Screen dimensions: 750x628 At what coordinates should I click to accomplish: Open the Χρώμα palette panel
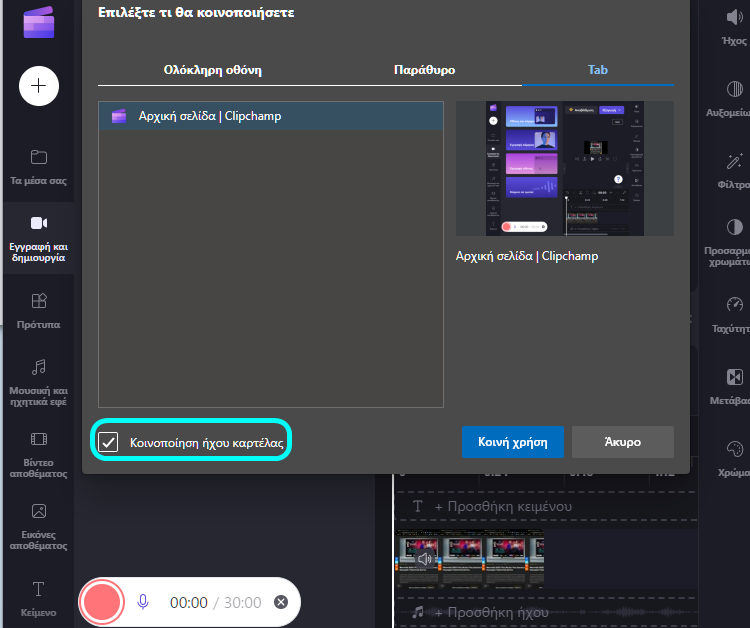pyautogui.click(x=734, y=458)
